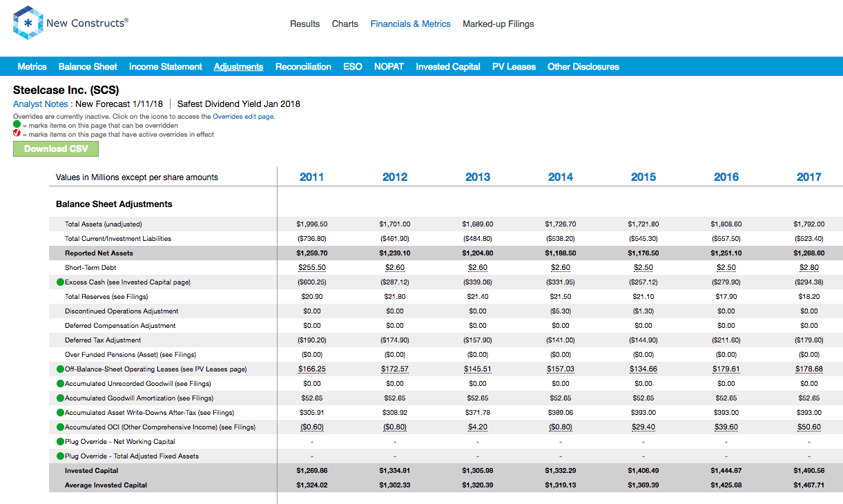This screenshot has height=504, width=843.
Task: Click the red checkmark legend icon for active overrides
Action: (x=17, y=134)
